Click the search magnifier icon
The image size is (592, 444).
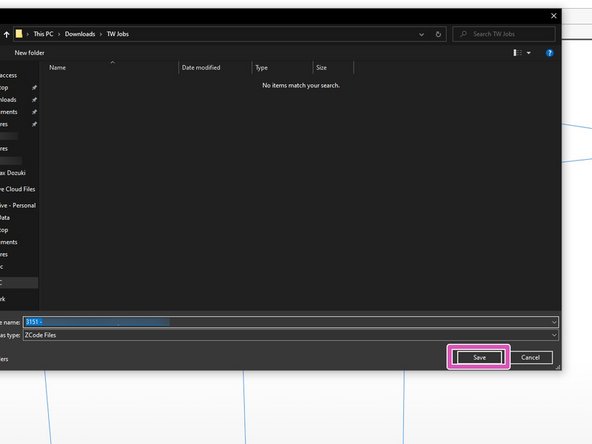coord(463,34)
